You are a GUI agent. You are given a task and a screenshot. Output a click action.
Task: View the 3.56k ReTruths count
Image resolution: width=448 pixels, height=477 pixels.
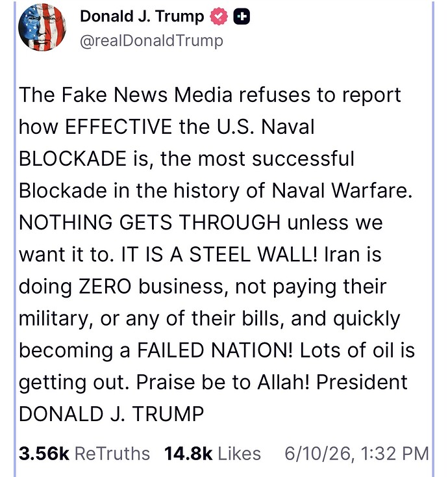pyautogui.click(x=44, y=454)
